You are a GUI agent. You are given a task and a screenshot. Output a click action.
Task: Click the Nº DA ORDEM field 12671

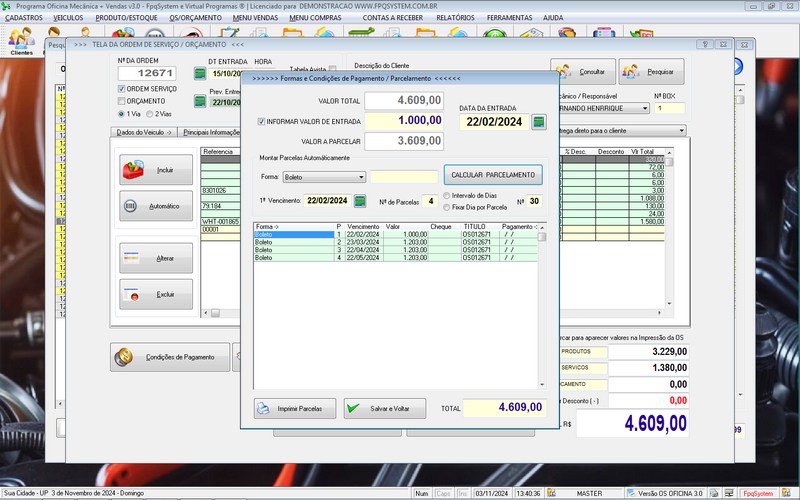point(147,73)
